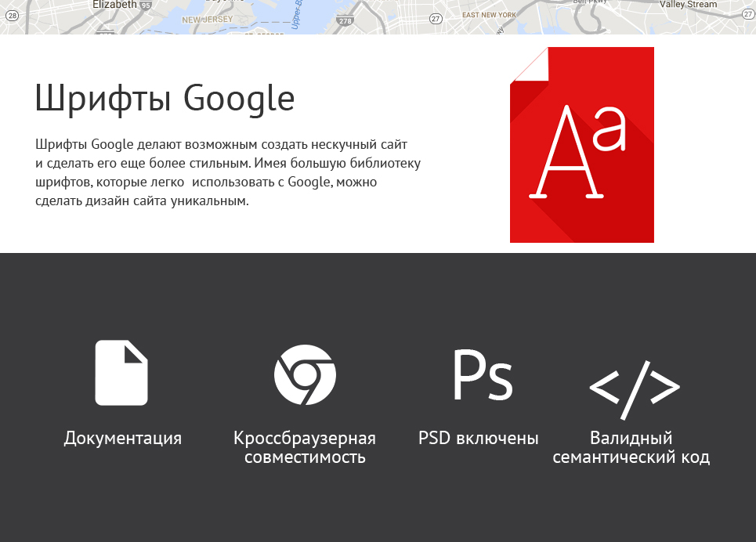Click the code brackets icon
The width and height of the screenshot is (756, 542).
coord(634,389)
